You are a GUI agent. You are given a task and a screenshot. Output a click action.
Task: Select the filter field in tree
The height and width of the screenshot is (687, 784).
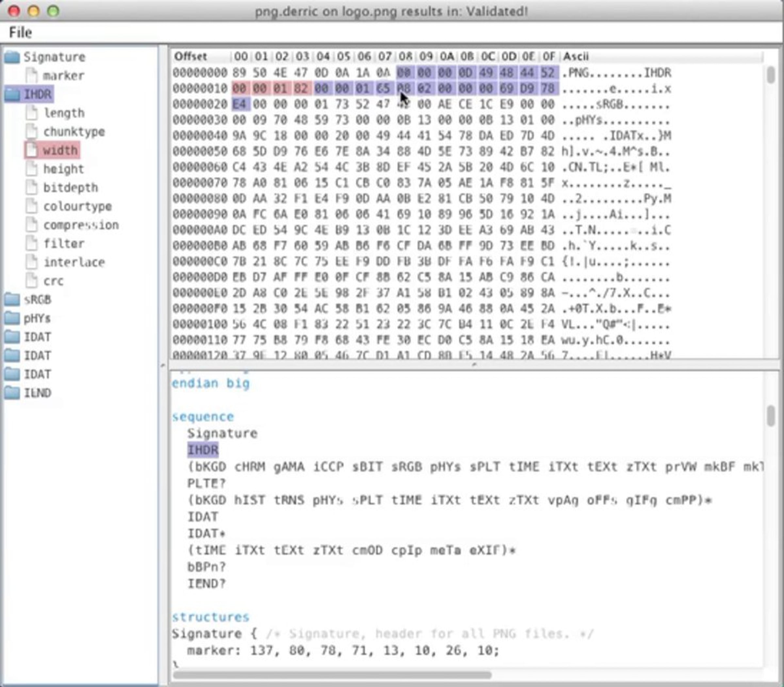click(64, 243)
